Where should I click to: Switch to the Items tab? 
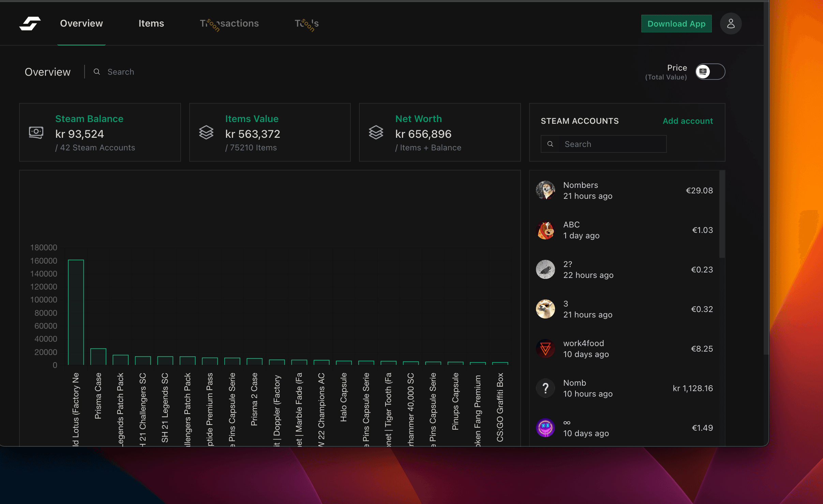pyautogui.click(x=151, y=23)
